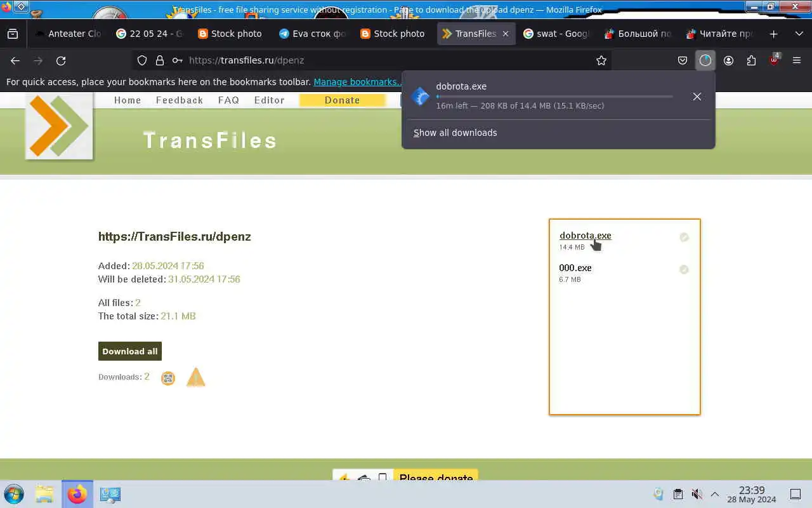This screenshot has height=508, width=812.
Task: Switch to Anteater Cloud tab
Action: pyautogui.click(x=68, y=34)
